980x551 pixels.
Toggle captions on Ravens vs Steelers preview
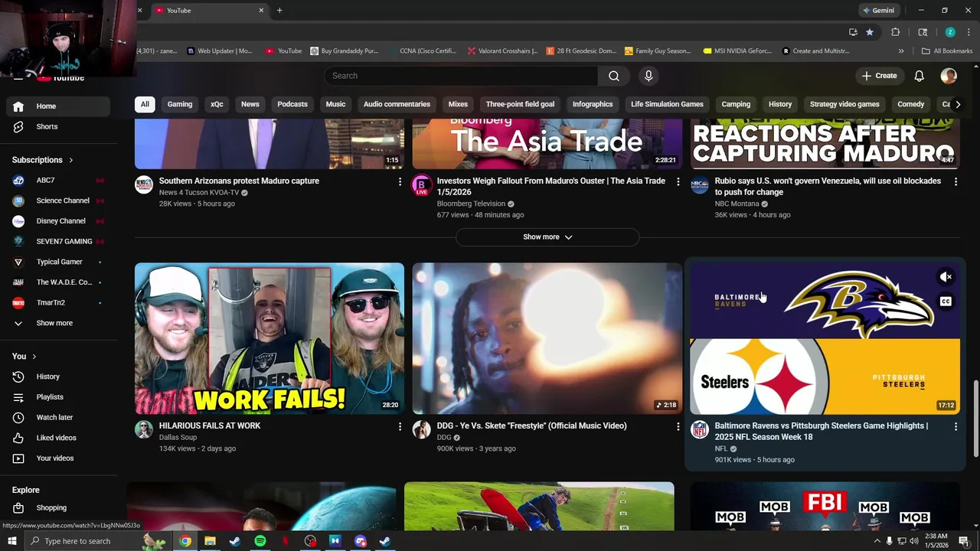[946, 302]
